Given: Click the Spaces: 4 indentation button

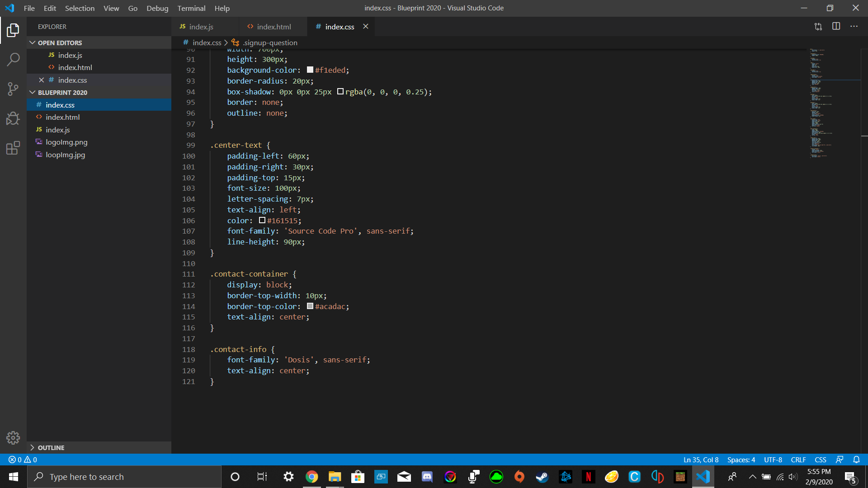Looking at the screenshot, I should click(x=741, y=460).
